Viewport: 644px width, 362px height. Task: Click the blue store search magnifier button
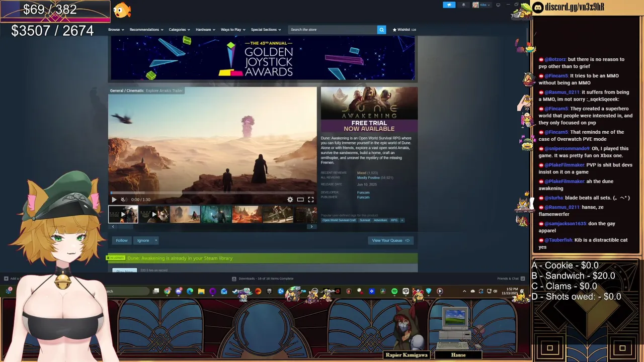[381, 30]
